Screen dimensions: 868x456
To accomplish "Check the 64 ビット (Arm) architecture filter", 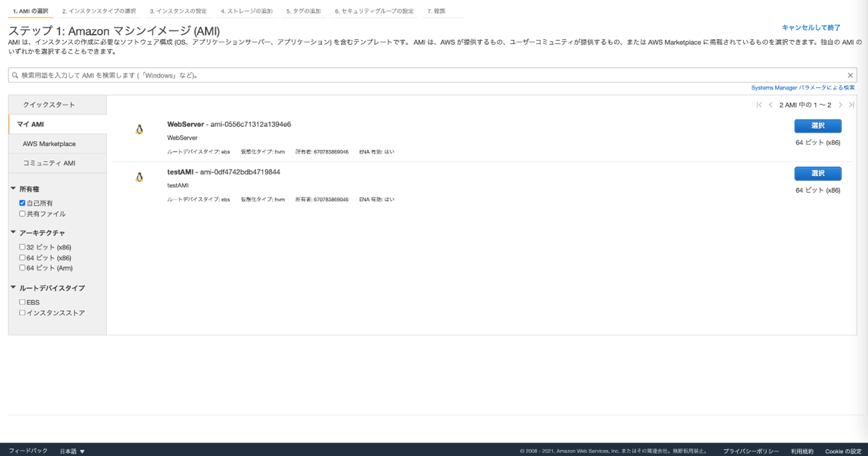I will click(22, 268).
